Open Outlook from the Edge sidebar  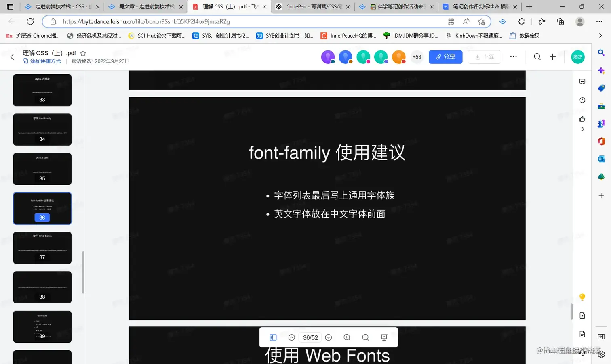(x=601, y=159)
